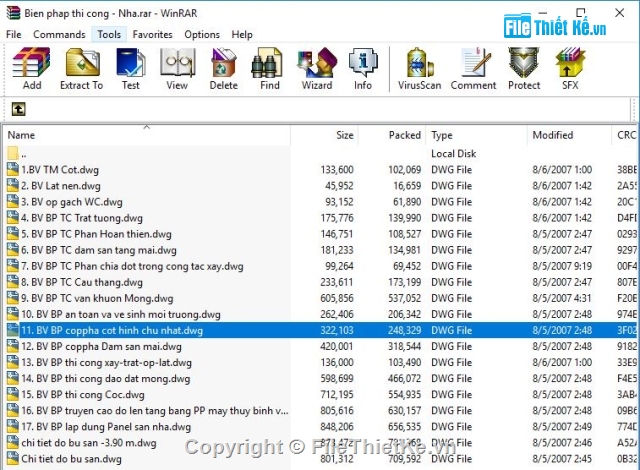
Task: Click the icon of 1.BV TM Cot.dwg
Action: click(13, 169)
